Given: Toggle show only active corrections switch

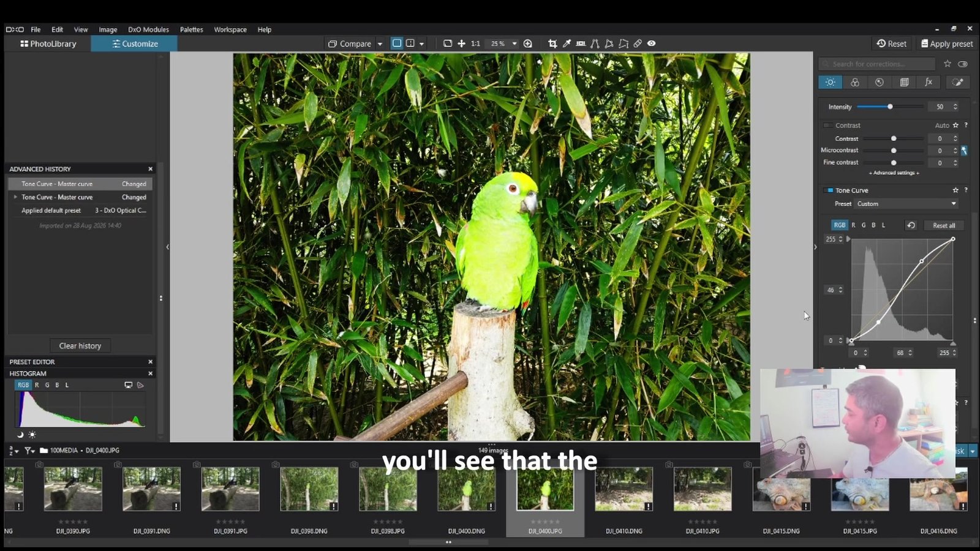Looking at the screenshot, I should point(963,64).
